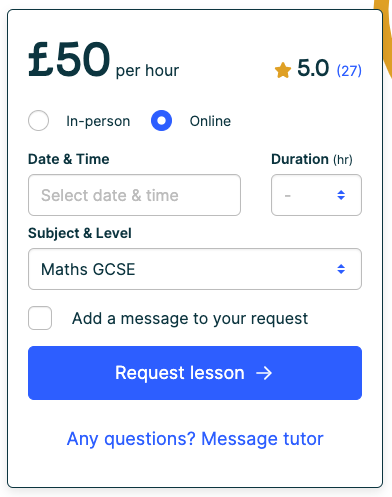Screen dimensions: 392x497
Task: View the (27) reviews link
Action: coord(349,71)
